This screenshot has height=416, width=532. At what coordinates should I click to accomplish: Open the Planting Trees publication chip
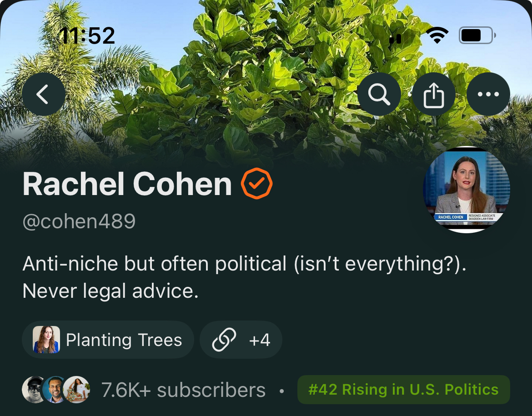pyautogui.click(x=108, y=340)
